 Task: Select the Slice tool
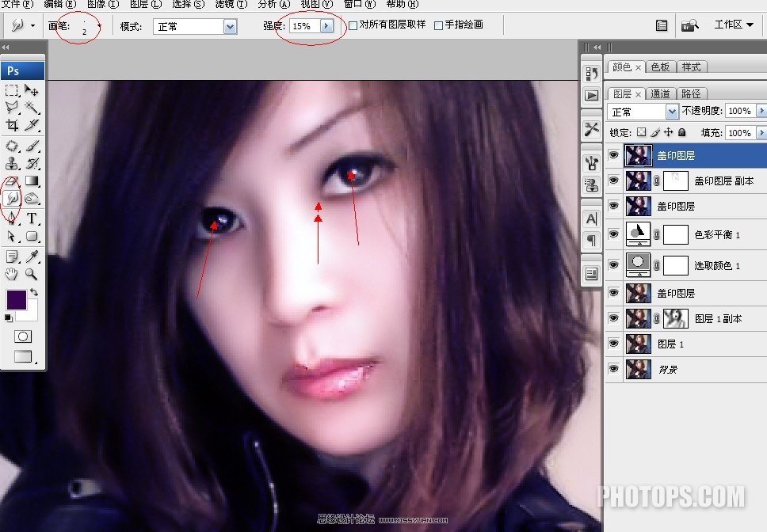point(32,125)
